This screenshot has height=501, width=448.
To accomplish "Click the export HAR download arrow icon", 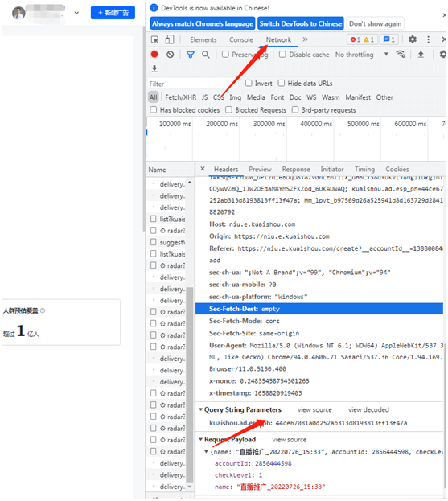I will 154,68.
